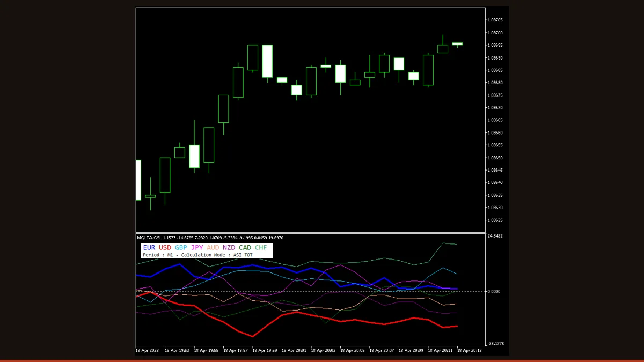Click the 1.09650 price axis label

(495, 158)
